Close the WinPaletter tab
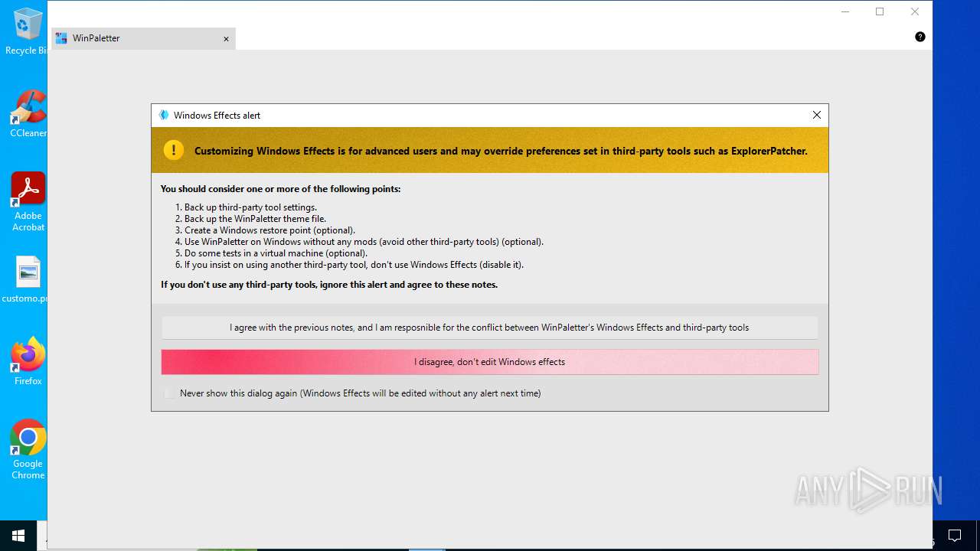This screenshot has width=980, height=551. (226, 39)
